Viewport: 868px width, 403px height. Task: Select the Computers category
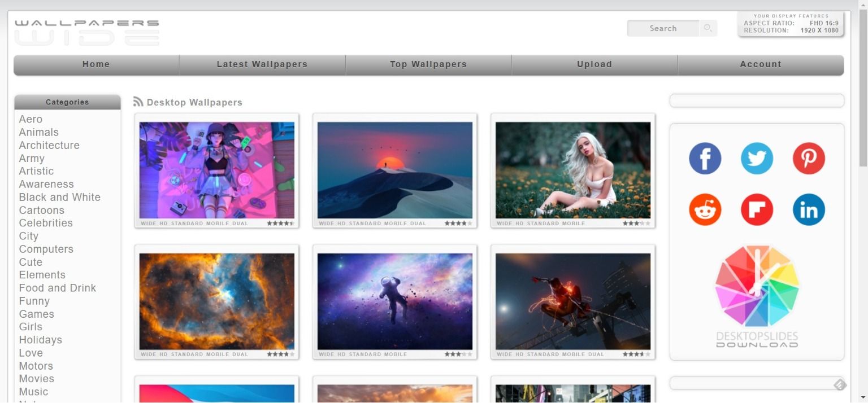pyautogui.click(x=46, y=249)
